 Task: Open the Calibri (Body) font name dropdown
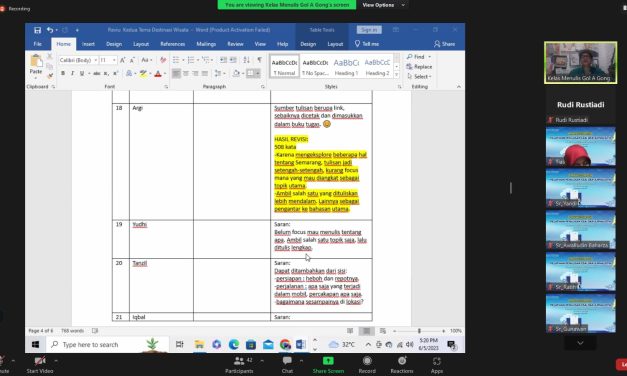click(96, 60)
